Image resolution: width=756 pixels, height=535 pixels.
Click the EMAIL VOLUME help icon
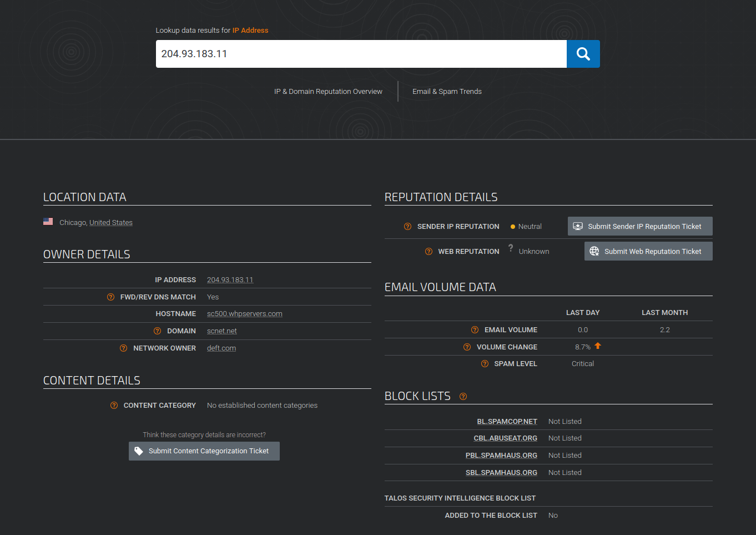click(x=475, y=329)
